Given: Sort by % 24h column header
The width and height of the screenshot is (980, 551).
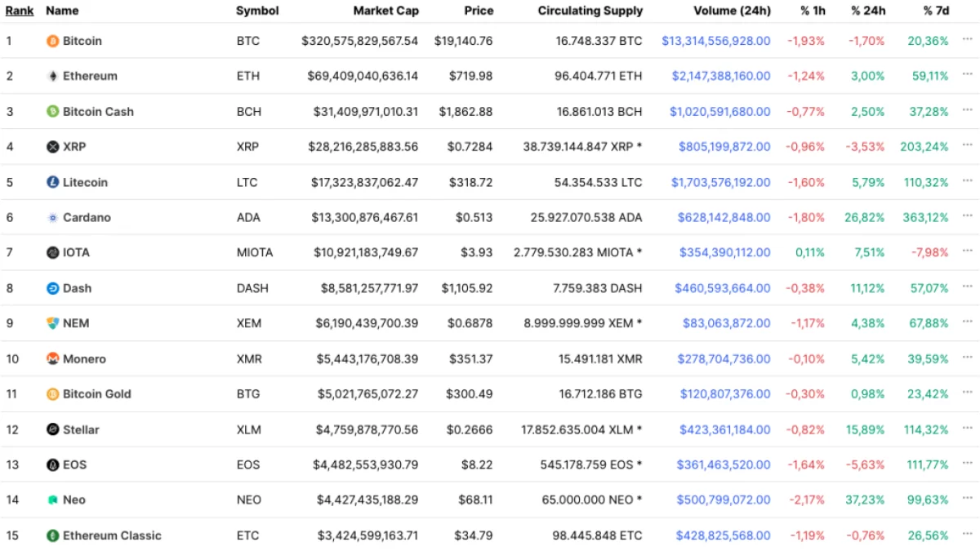Looking at the screenshot, I should (x=867, y=11).
